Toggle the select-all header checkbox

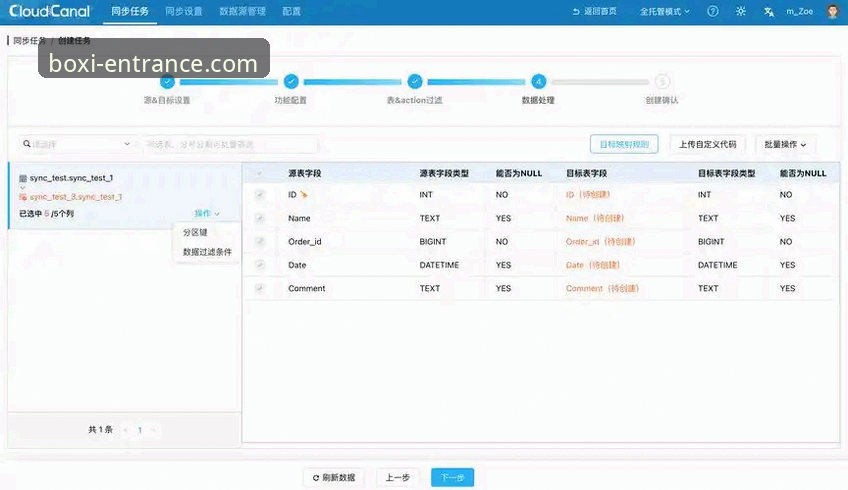click(260, 174)
